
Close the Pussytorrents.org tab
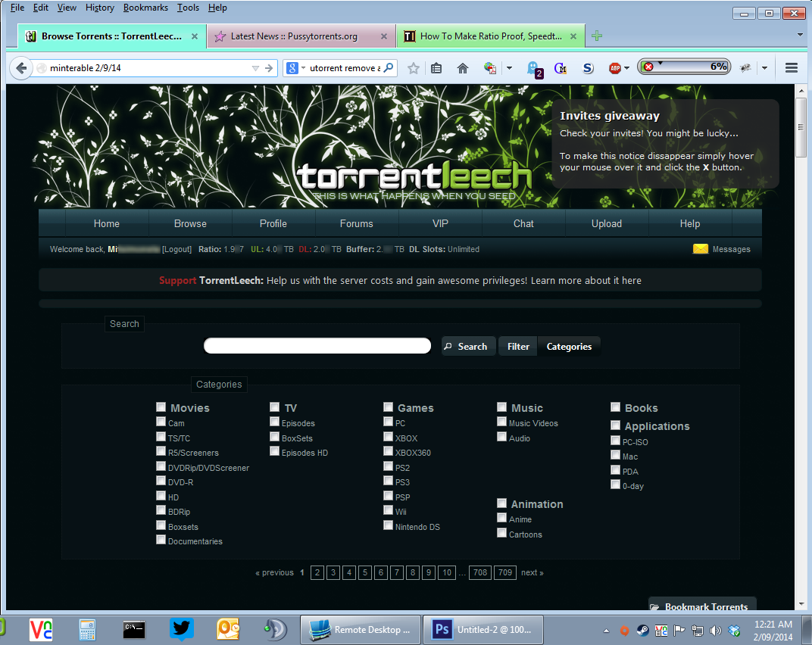click(384, 36)
